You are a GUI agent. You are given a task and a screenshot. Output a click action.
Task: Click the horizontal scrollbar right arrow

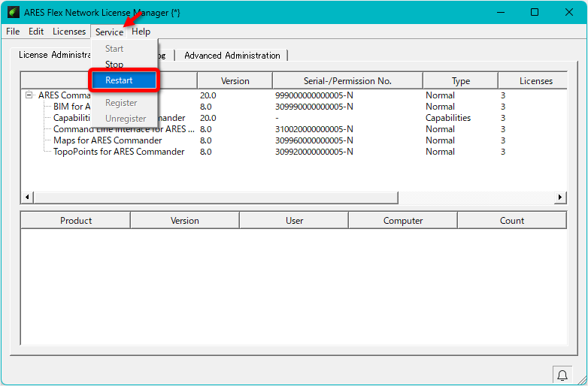pyautogui.click(x=560, y=197)
